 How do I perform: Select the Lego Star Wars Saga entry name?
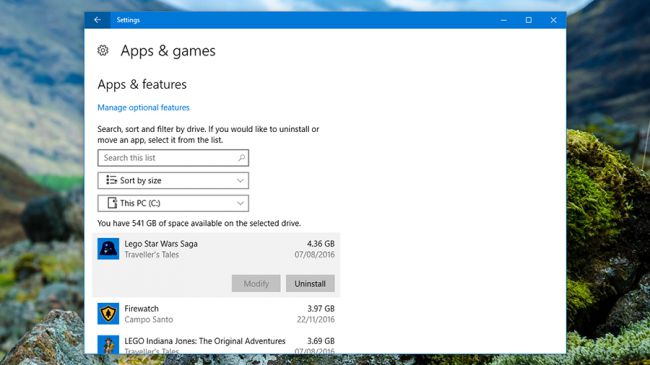click(x=161, y=243)
